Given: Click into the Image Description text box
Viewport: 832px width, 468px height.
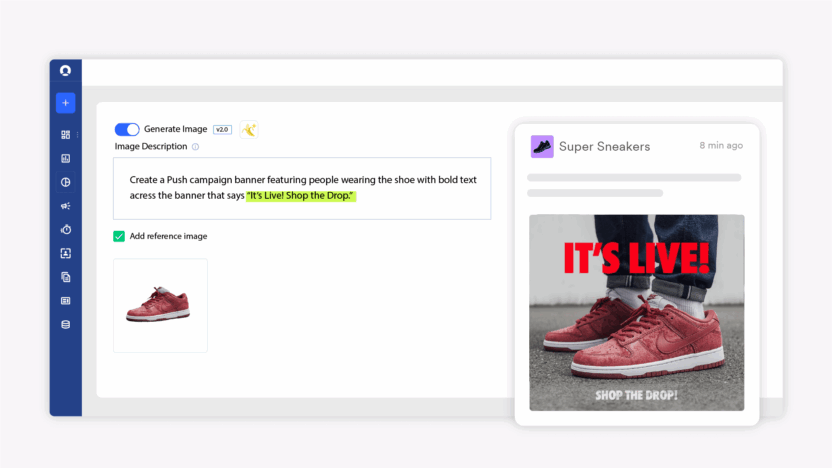Looking at the screenshot, I should point(301,188).
